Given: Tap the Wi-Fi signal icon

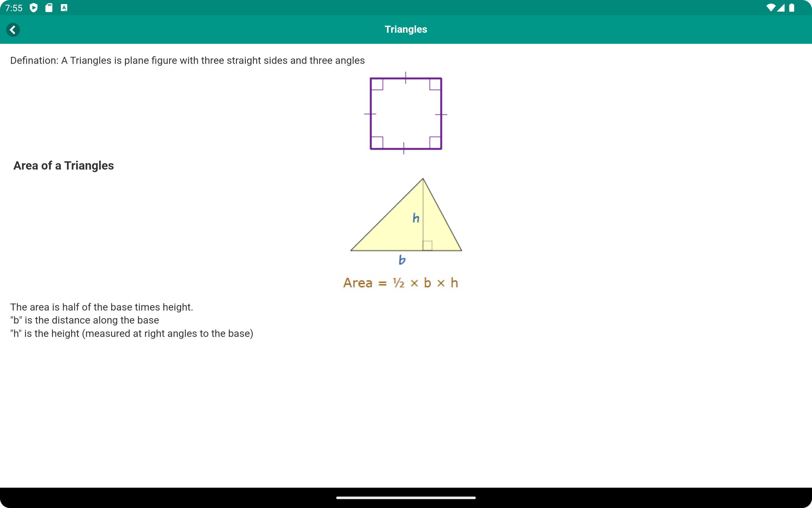Looking at the screenshot, I should tap(771, 8).
